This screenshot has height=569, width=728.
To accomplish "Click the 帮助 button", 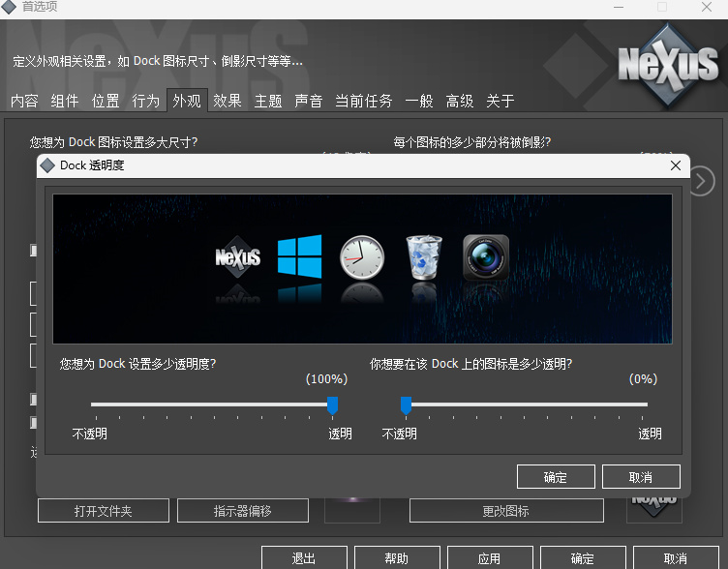I will coord(397,557).
